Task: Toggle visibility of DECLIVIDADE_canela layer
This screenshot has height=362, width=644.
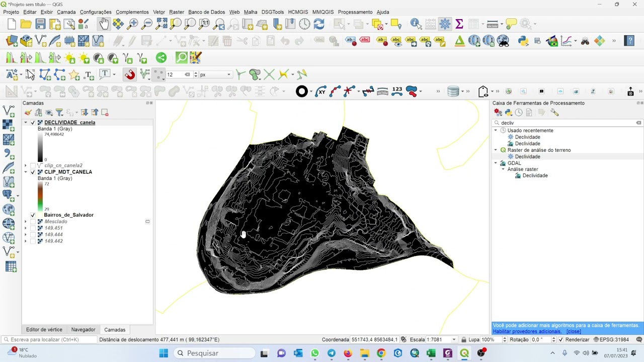Action: click(33, 123)
